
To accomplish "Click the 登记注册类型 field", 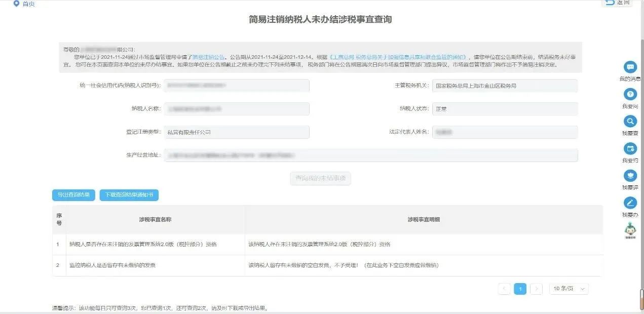I will pyautogui.click(x=237, y=132).
